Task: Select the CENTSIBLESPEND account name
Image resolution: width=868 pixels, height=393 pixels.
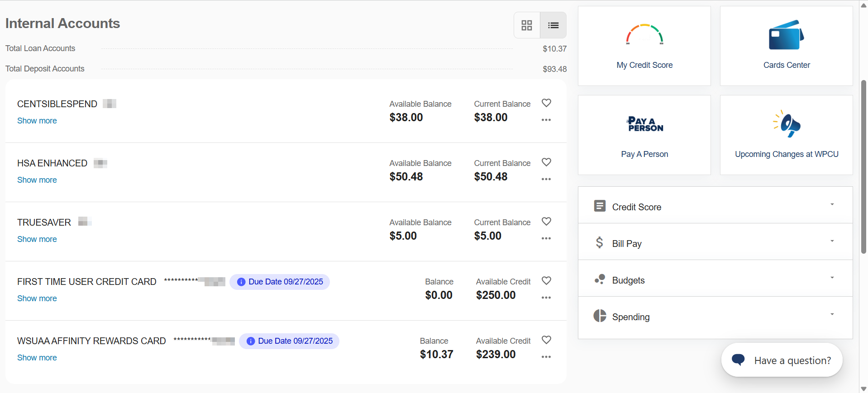Action: [x=57, y=104]
